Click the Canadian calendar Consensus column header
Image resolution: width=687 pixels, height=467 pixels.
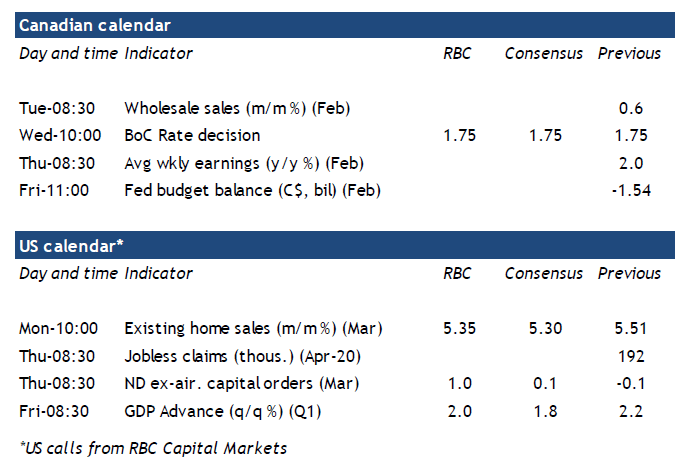coord(543,53)
